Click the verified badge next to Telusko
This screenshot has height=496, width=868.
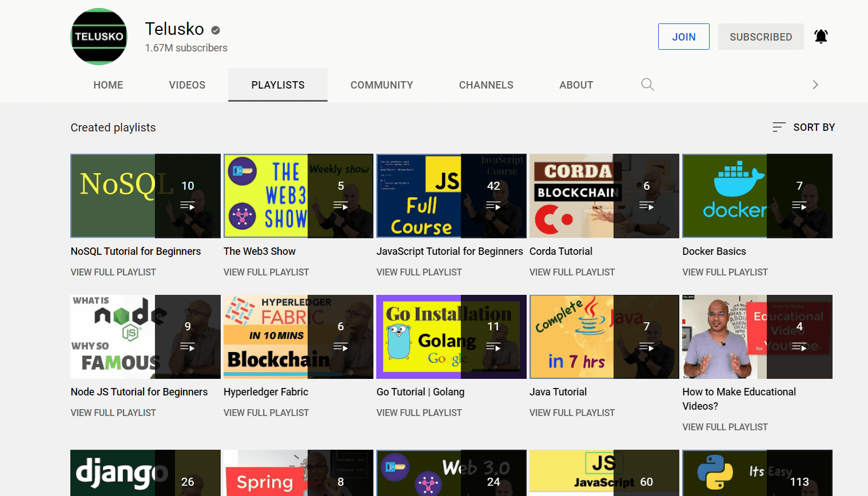point(216,30)
